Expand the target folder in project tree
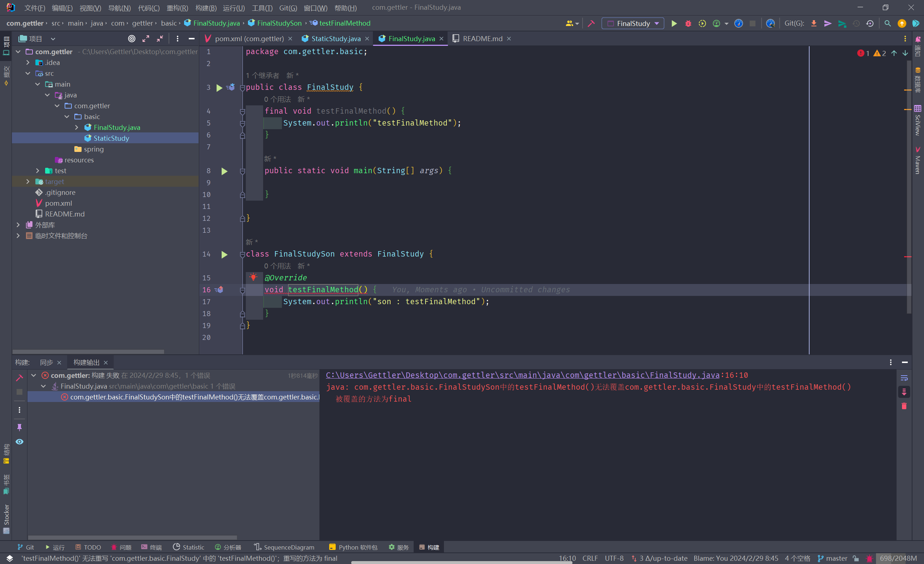This screenshot has width=924, height=564. (x=28, y=182)
